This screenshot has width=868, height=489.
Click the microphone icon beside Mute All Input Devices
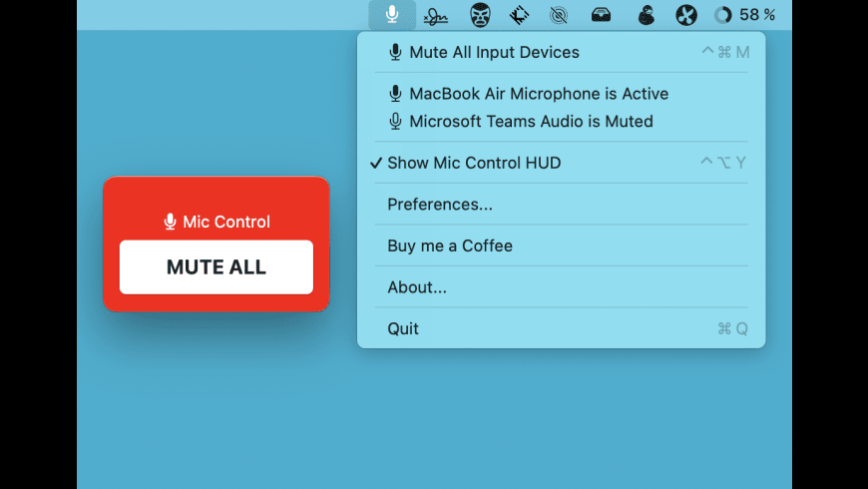[x=395, y=52]
